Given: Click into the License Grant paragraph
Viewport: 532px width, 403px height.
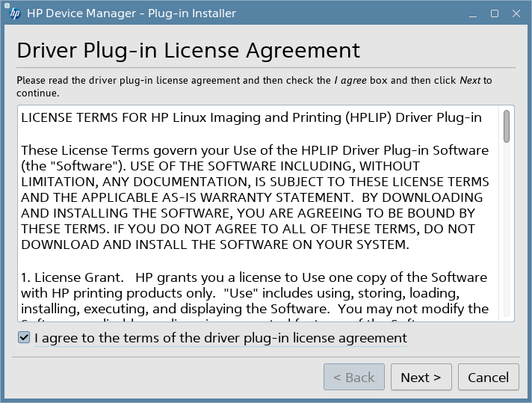Looking at the screenshot, I should 254,293.
